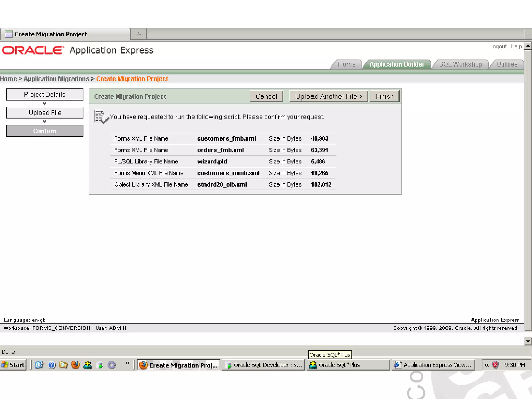Click the Internet Explorer quick launch icon

tap(39, 365)
